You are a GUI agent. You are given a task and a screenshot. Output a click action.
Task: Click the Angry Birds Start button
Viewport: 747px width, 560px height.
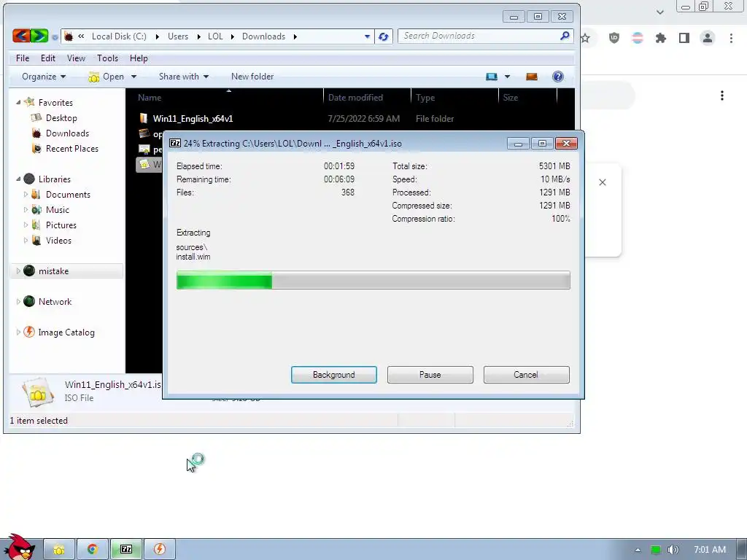coord(18,548)
